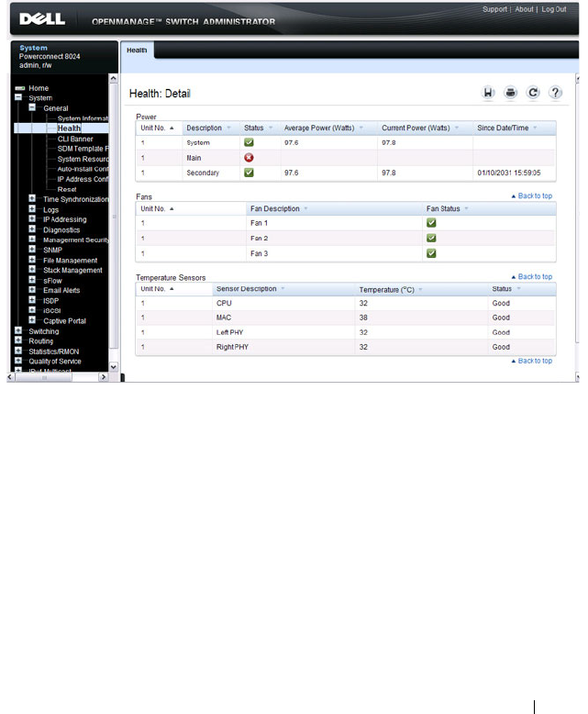Expand the IP Addressing node

coord(32,218)
